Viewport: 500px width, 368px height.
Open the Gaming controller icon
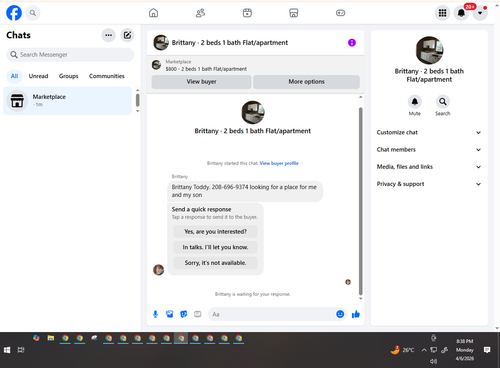point(340,13)
